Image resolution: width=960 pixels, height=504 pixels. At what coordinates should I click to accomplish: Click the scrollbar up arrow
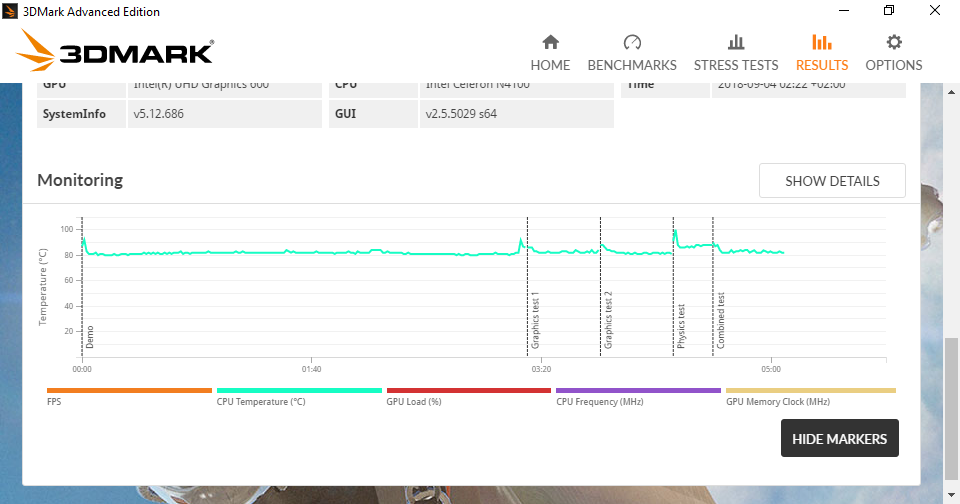click(951, 92)
